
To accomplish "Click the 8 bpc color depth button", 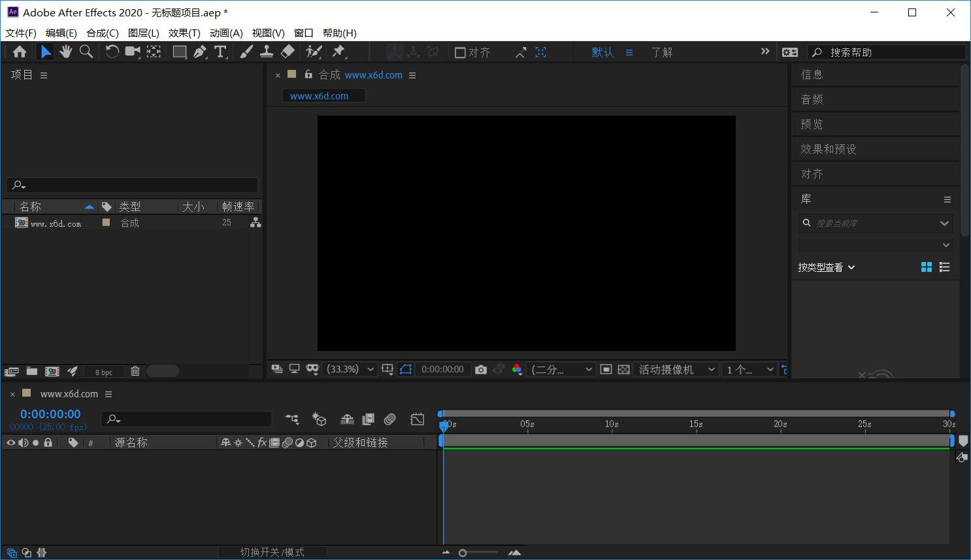I will 104,372.
